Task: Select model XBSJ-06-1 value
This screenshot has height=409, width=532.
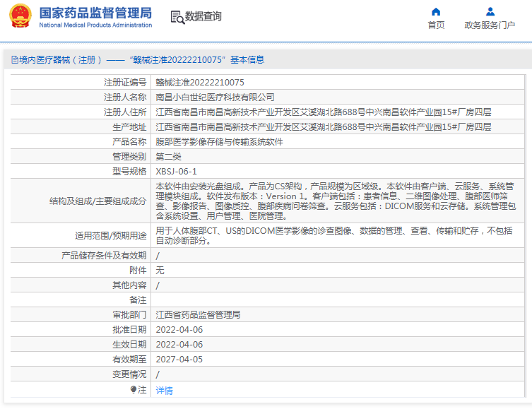Action: 176,171
